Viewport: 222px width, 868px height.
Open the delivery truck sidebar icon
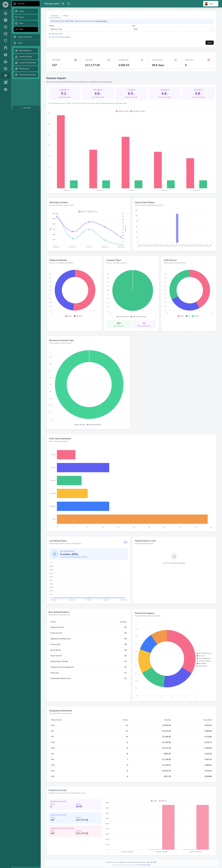[5, 62]
